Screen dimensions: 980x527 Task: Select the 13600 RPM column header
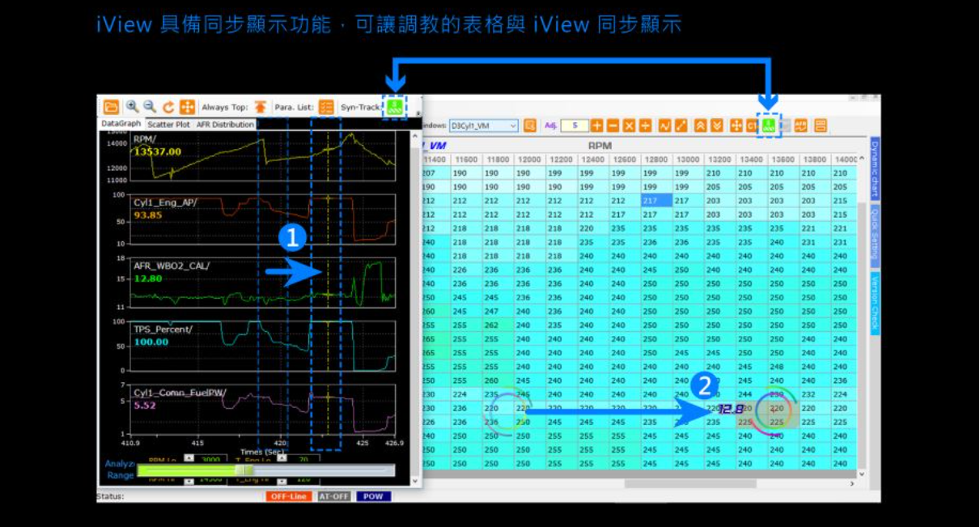point(783,159)
